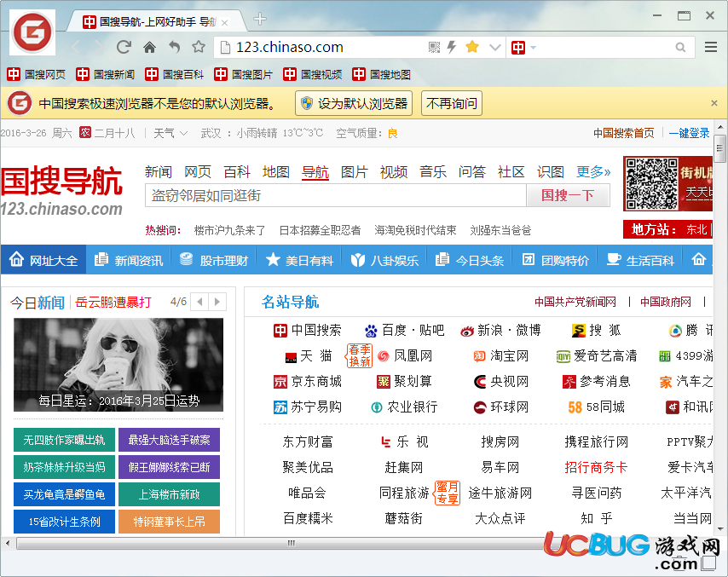Image resolution: width=728 pixels, height=577 pixels.
Task: Select the 新闻 search category
Action: coord(159,172)
